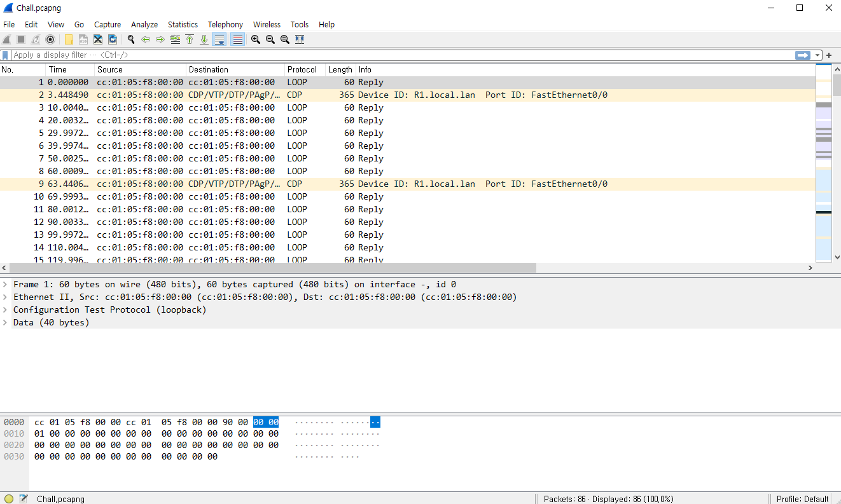Image resolution: width=841 pixels, height=504 pixels.
Task: Open the Analyze menu
Action: [x=144, y=24]
